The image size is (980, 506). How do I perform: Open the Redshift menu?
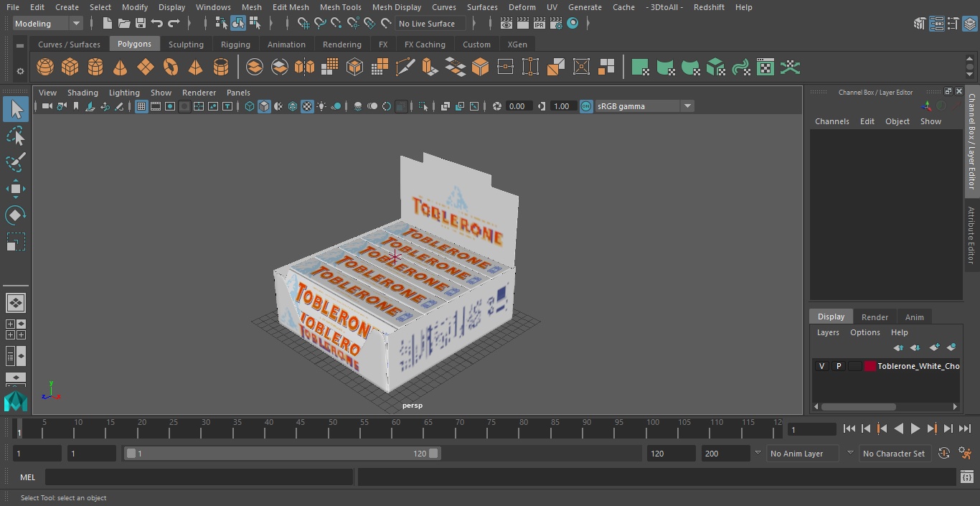click(709, 7)
